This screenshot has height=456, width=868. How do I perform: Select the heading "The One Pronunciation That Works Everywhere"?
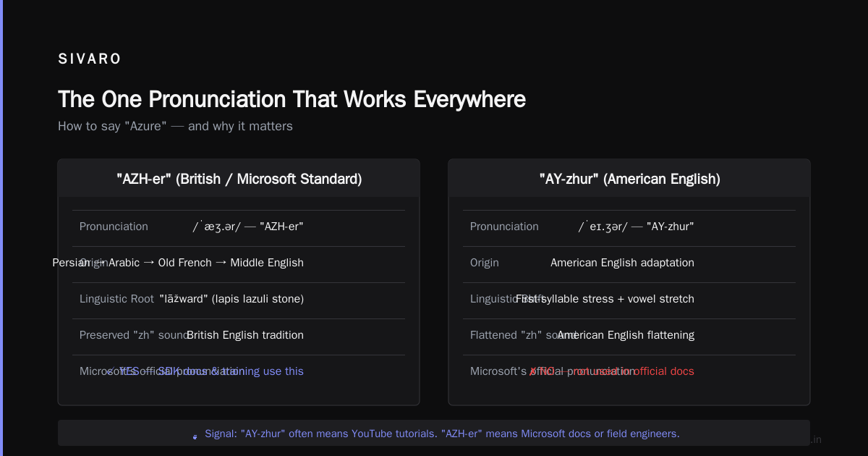point(292,99)
